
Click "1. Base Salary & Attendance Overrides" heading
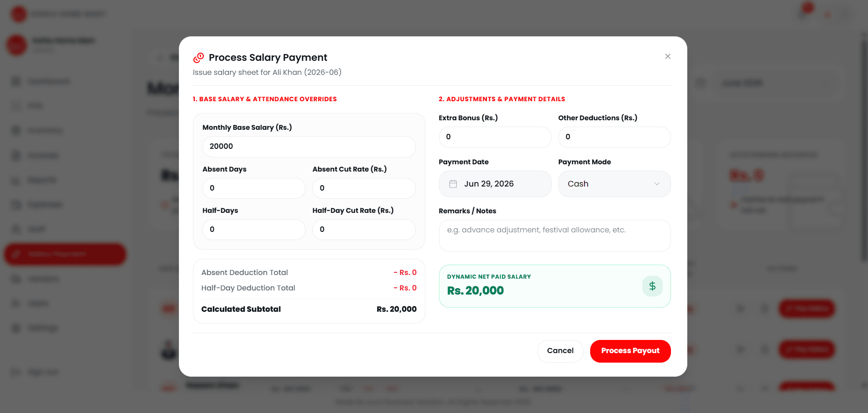265,99
